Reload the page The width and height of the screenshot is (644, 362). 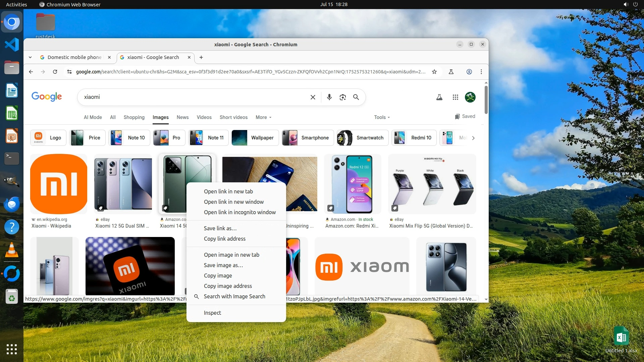(55, 72)
